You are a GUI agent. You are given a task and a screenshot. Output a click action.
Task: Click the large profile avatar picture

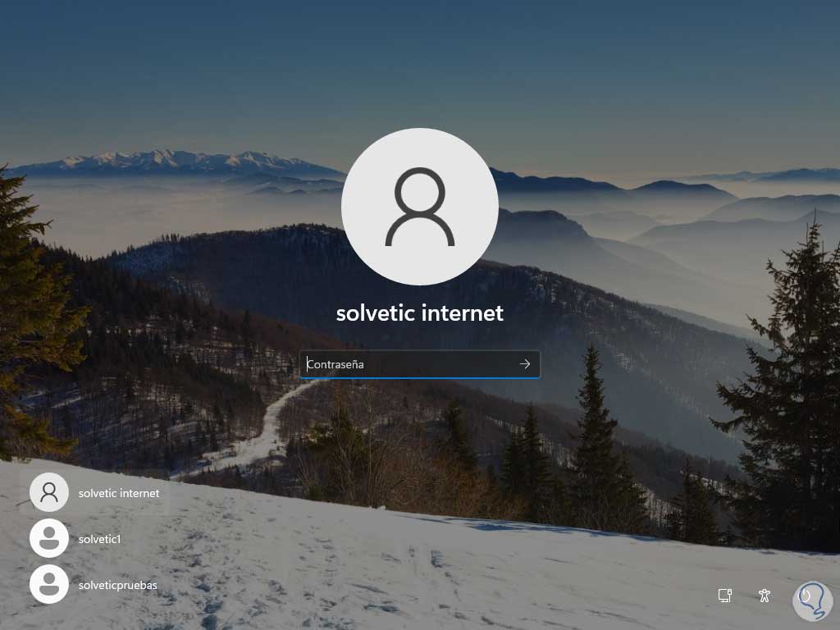coord(420,207)
